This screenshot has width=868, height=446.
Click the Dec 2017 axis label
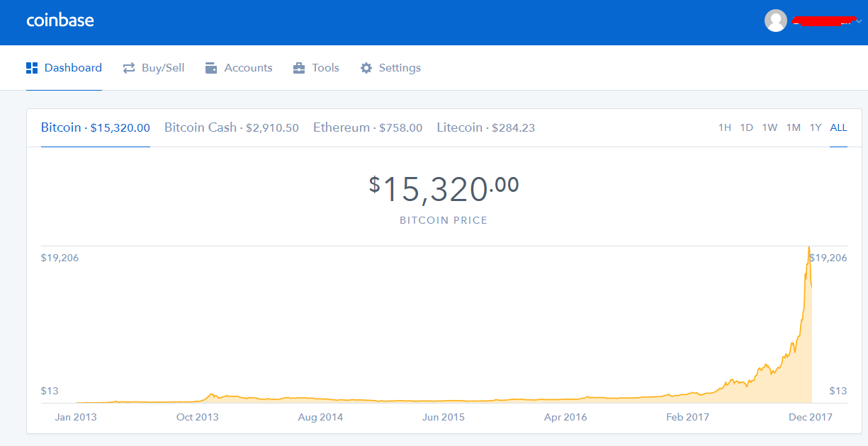click(x=811, y=417)
